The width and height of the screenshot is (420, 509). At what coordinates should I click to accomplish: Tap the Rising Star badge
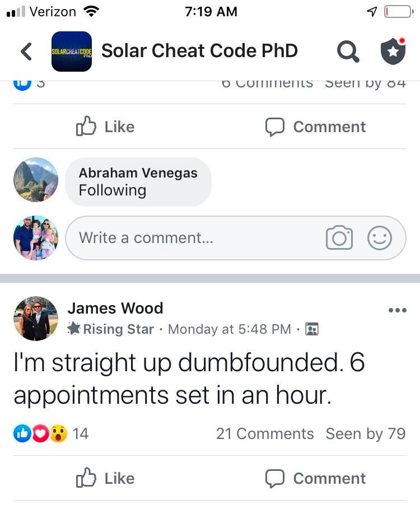pyautogui.click(x=110, y=329)
